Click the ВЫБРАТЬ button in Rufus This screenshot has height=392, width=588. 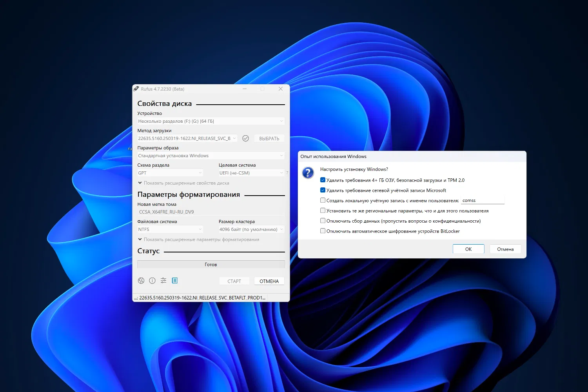click(x=269, y=138)
